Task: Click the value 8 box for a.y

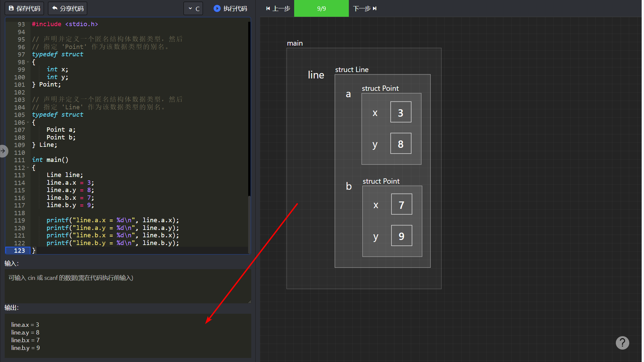Action: coord(400,143)
